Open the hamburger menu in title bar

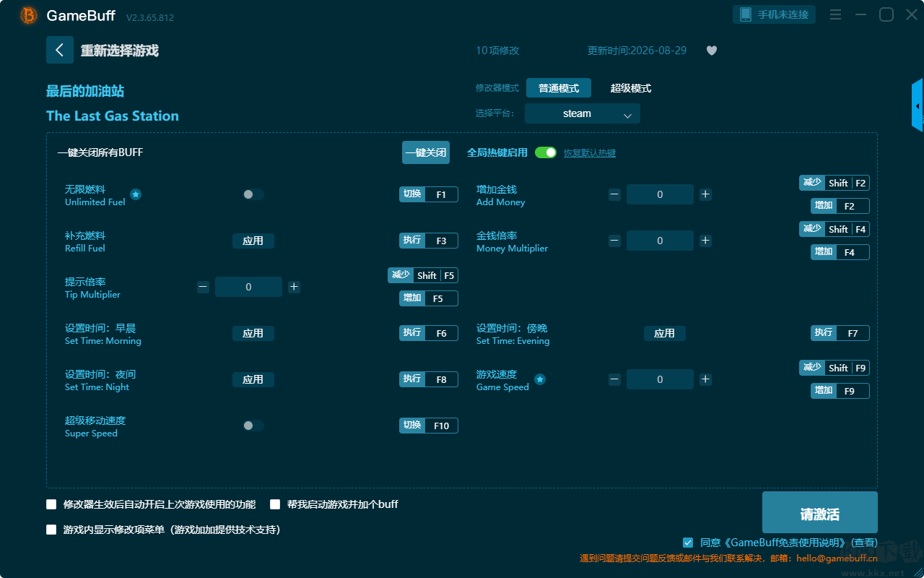click(835, 14)
